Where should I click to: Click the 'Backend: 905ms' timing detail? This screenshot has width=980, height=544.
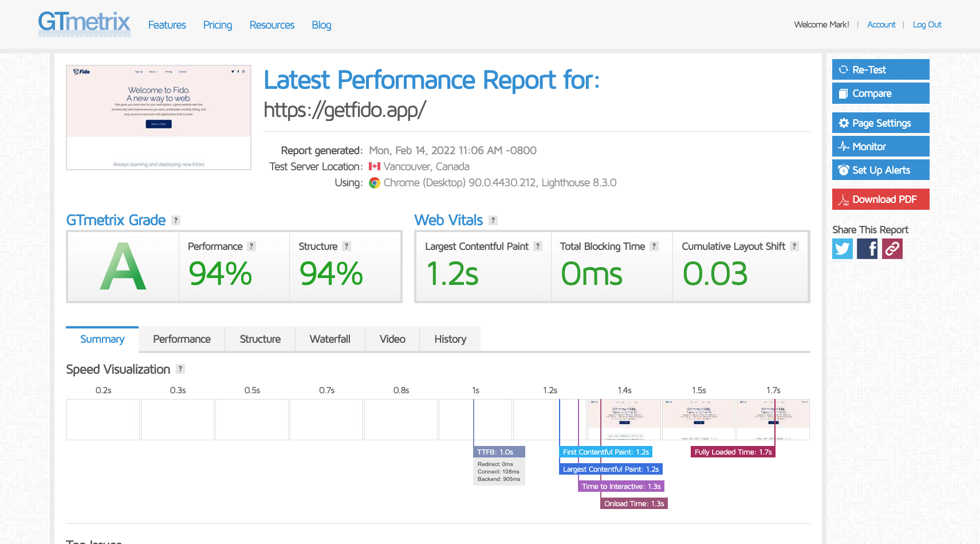tap(499, 479)
